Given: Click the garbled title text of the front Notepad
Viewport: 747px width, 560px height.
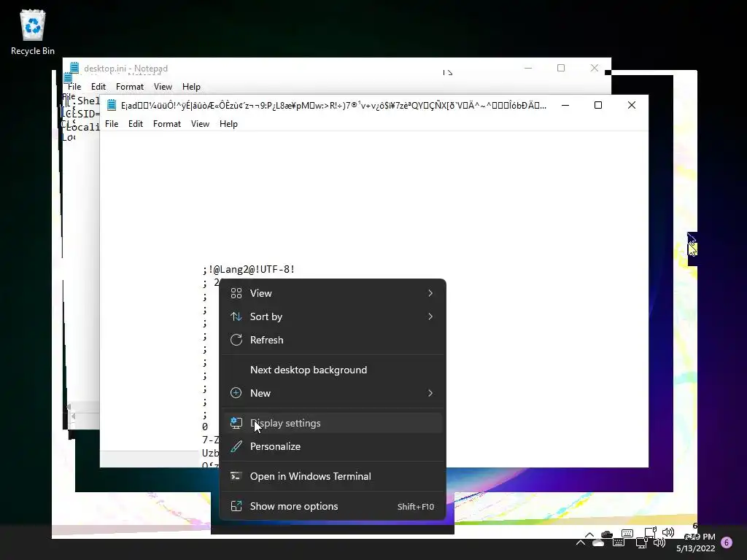Looking at the screenshot, I should pyautogui.click(x=333, y=106).
